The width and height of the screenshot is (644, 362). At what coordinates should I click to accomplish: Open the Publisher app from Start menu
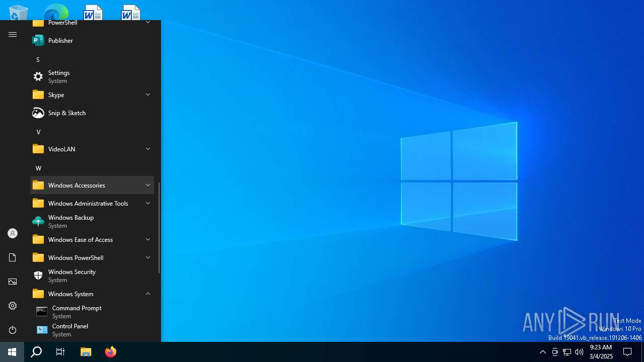pos(92,40)
